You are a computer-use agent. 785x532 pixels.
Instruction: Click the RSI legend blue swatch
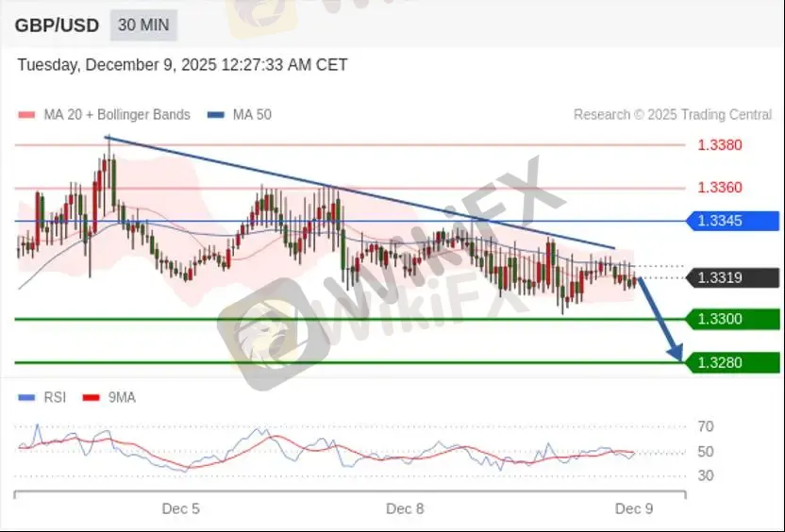pos(26,398)
